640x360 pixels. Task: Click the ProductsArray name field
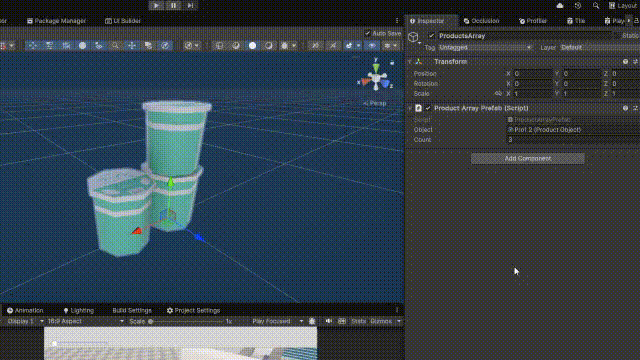tap(524, 36)
